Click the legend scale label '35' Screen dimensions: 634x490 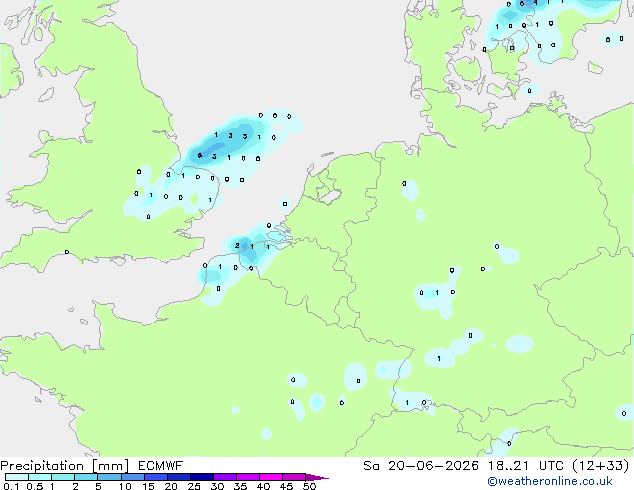240,486
